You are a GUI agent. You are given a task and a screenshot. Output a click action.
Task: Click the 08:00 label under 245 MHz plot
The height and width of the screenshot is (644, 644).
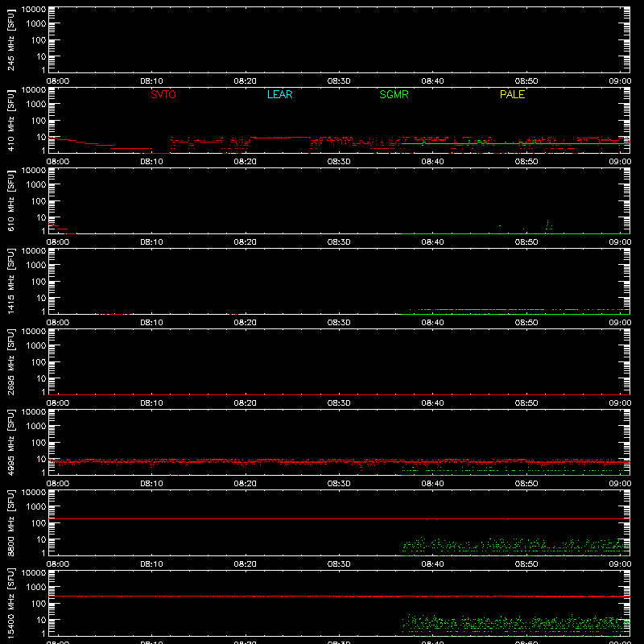(x=58, y=81)
